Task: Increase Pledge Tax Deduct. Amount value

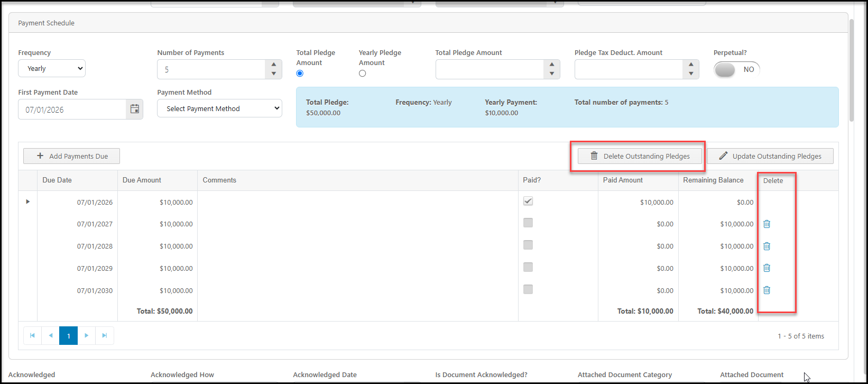Action: (691, 65)
